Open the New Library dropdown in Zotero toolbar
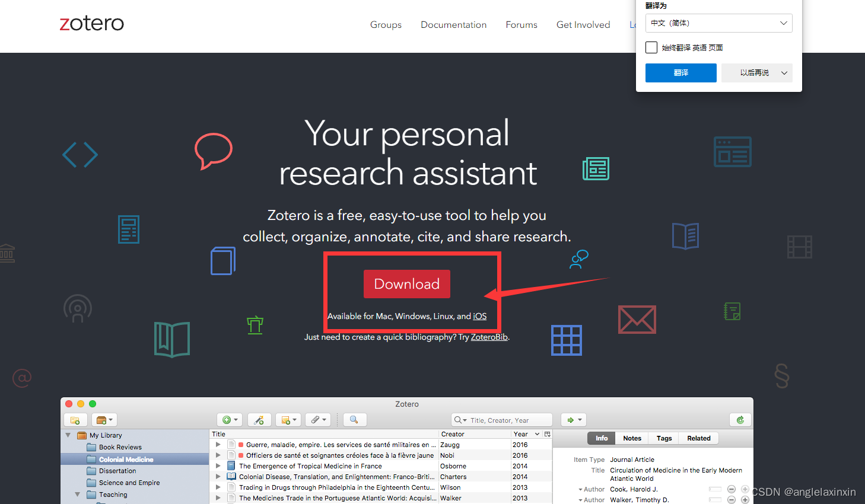This screenshot has width=865, height=504. [x=104, y=420]
